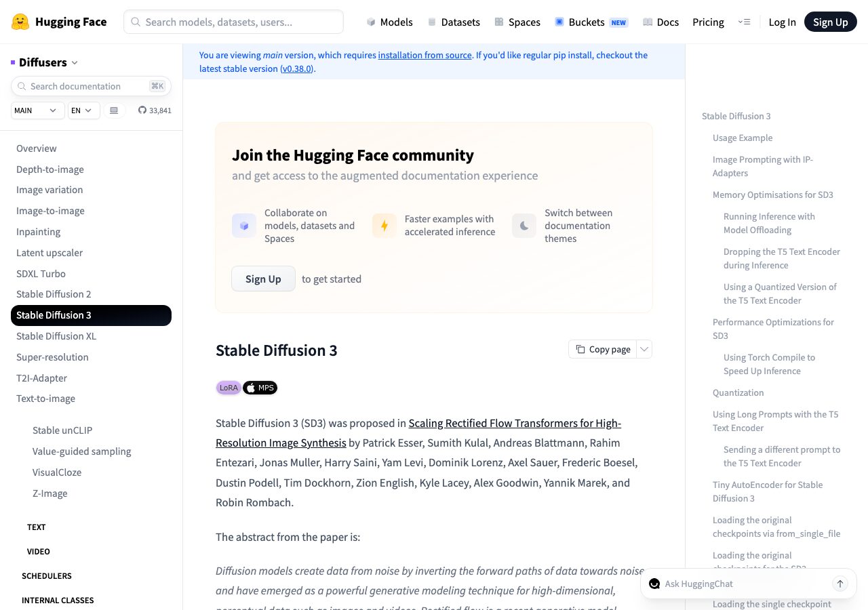
Task: Focus the global search models field
Action: click(x=233, y=22)
